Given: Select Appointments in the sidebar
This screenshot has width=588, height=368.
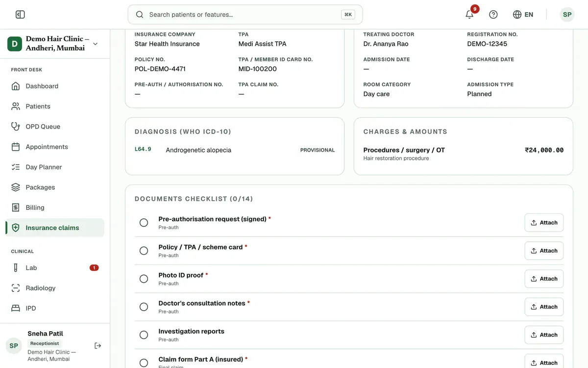Looking at the screenshot, I should (55, 147).
